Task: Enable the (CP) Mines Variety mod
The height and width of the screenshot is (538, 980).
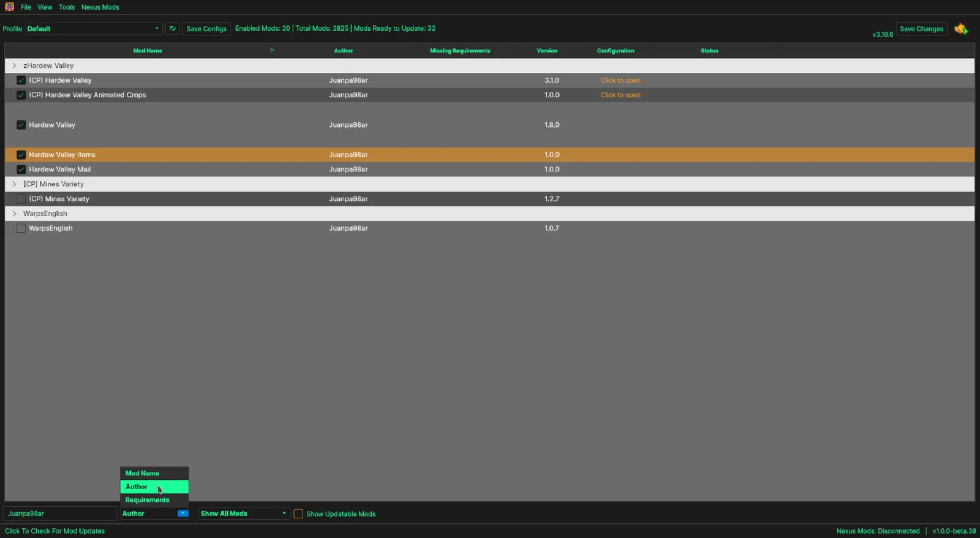Action: pyautogui.click(x=21, y=199)
